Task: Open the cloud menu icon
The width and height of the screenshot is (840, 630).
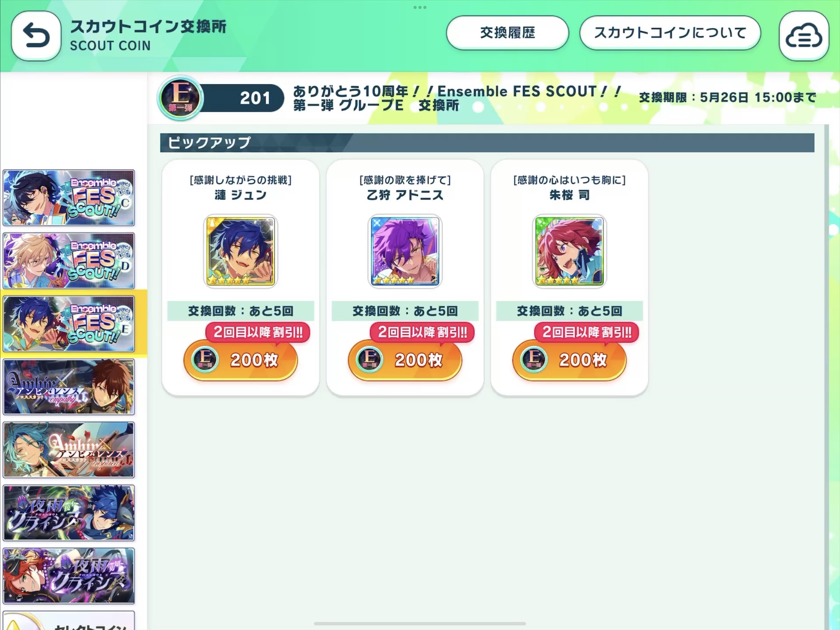Action: 804,36
